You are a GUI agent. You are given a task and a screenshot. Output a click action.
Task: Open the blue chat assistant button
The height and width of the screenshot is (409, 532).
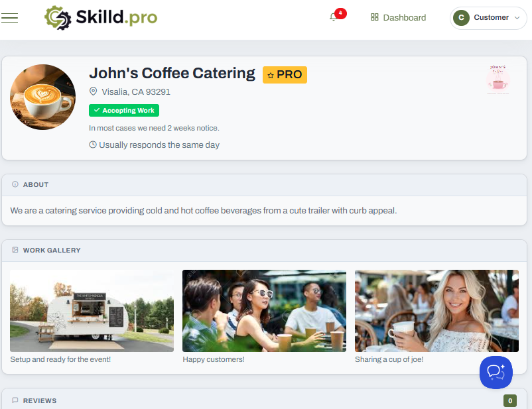pos(496,373)
